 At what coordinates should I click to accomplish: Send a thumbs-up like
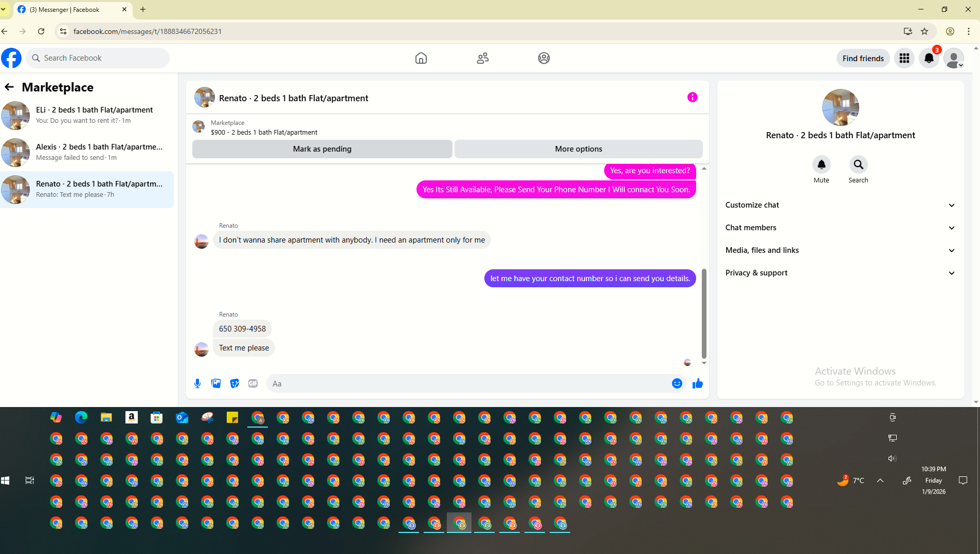click(698, 383)
